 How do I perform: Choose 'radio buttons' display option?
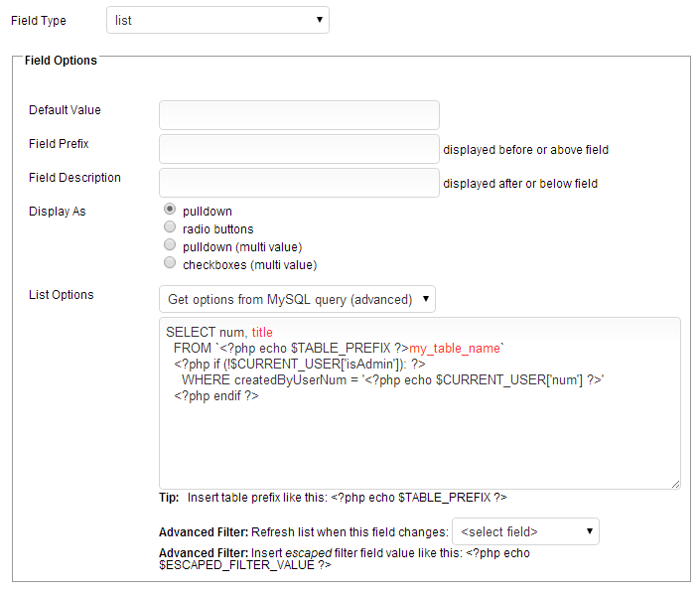click(170, 228)
